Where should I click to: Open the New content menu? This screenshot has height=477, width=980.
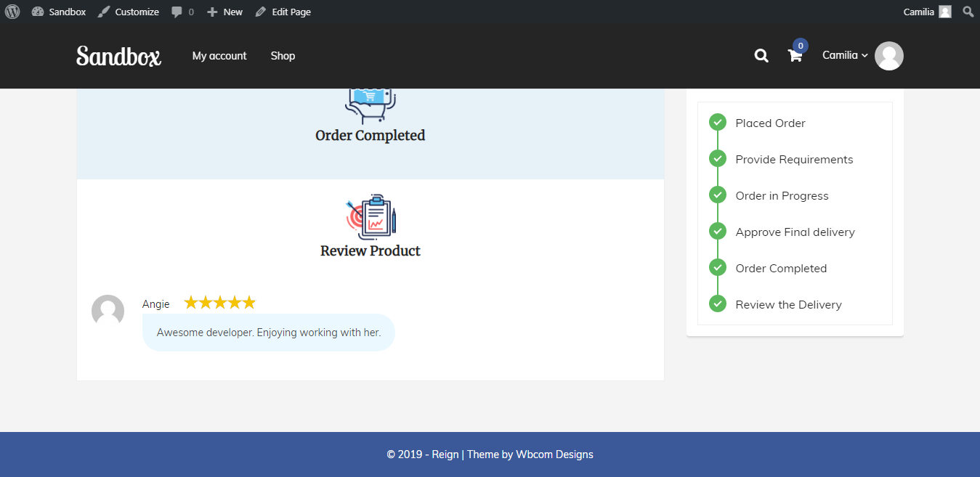(224, 12)
